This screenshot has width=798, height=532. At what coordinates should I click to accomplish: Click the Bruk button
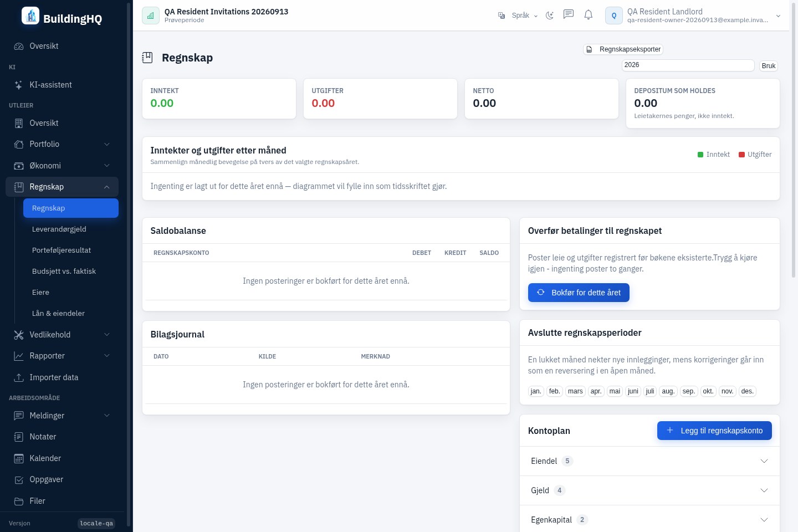(769, 66)
